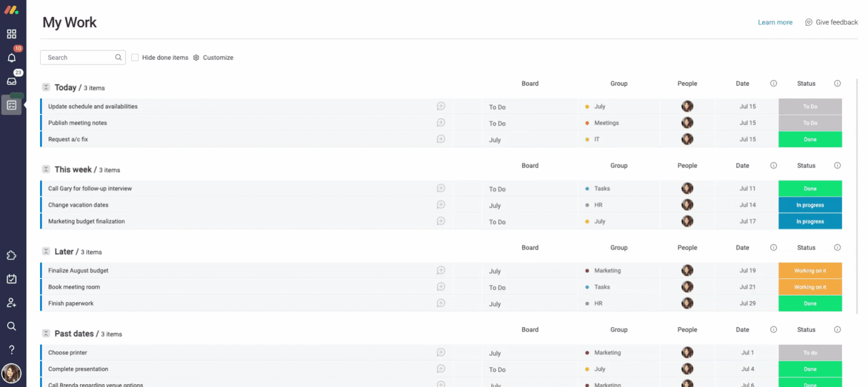Collapse the Past dates group

pos(46,333)
